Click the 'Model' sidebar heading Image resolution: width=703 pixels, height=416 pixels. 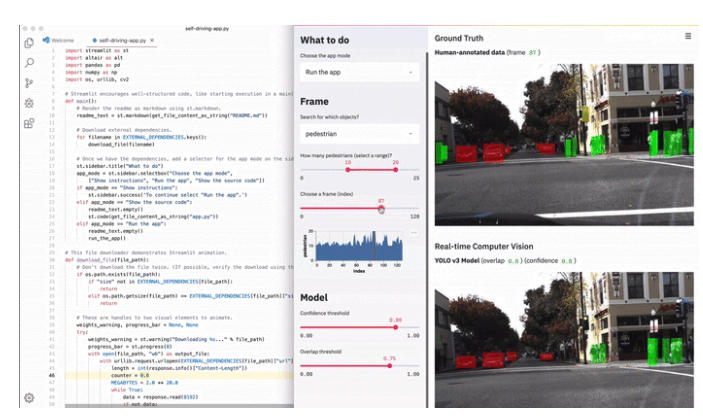click(x=314, y=298)
